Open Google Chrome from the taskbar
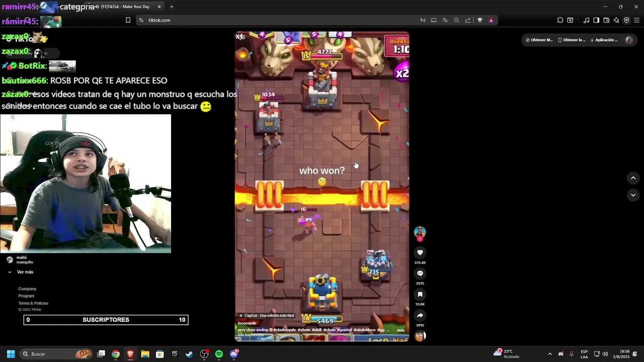The image size is (644, 362). 116,354
